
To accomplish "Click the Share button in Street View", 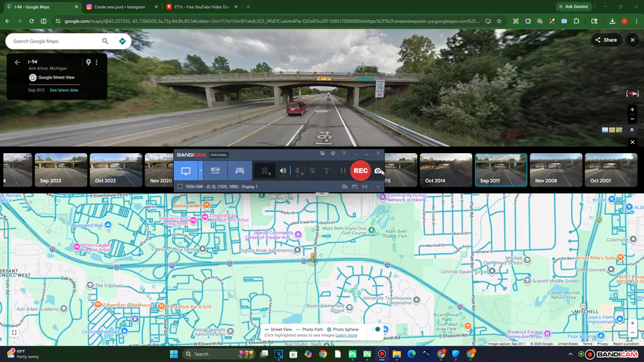I will click(606, 40).
